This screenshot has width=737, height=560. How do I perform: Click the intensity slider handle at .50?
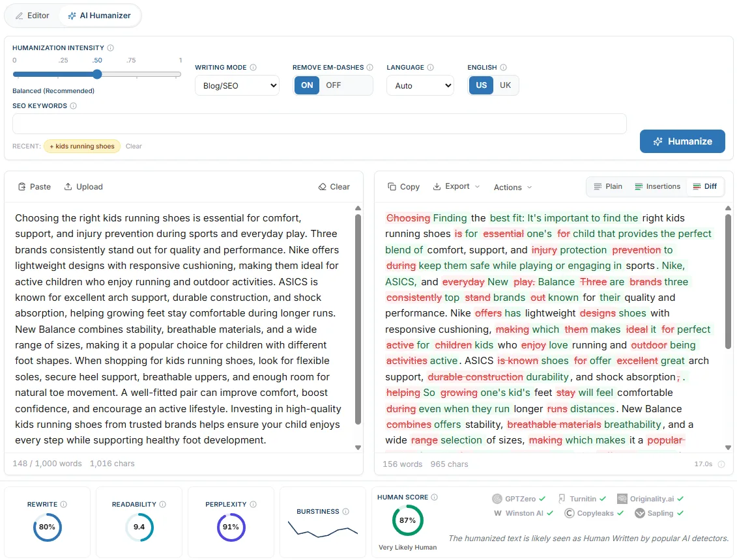(x=97, y=74)
